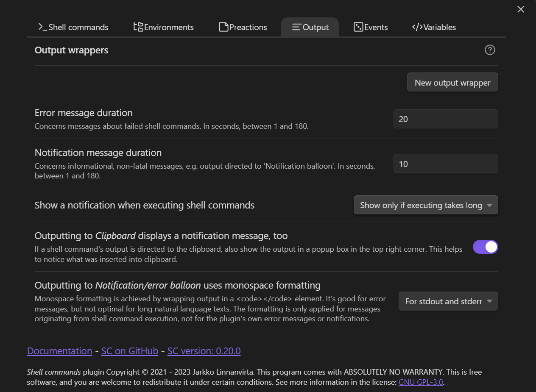Close the settings dialog with the X

pyautogui.click(x=521, y=9)
